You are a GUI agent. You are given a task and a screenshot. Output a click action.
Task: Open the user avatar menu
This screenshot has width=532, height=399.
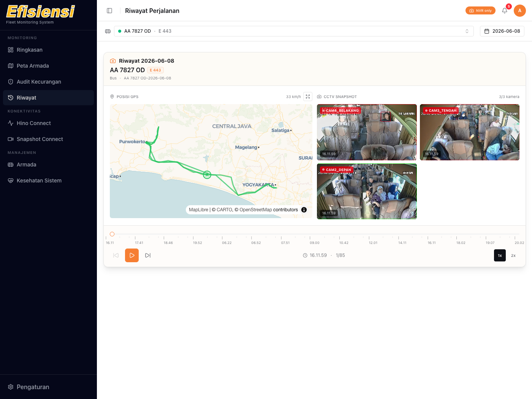520,11
